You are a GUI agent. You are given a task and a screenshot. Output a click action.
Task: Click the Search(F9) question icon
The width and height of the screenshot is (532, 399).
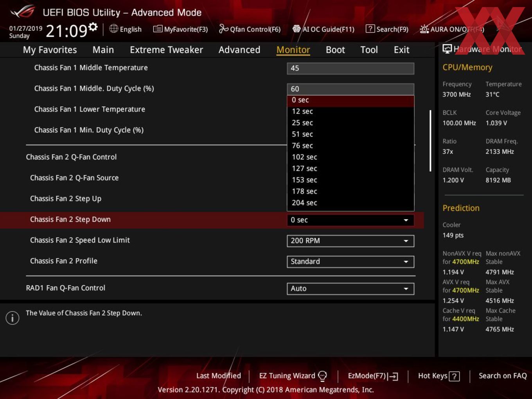click(370, 29)
